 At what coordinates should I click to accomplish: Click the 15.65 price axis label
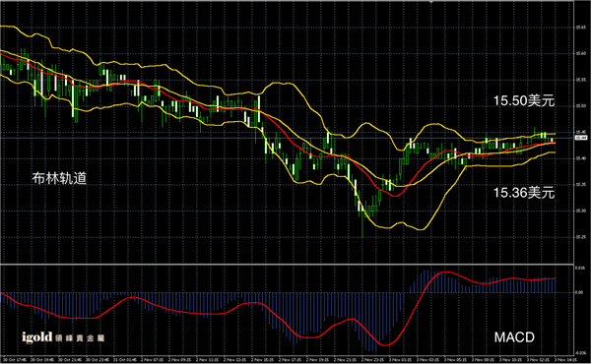tap(580, 28)
